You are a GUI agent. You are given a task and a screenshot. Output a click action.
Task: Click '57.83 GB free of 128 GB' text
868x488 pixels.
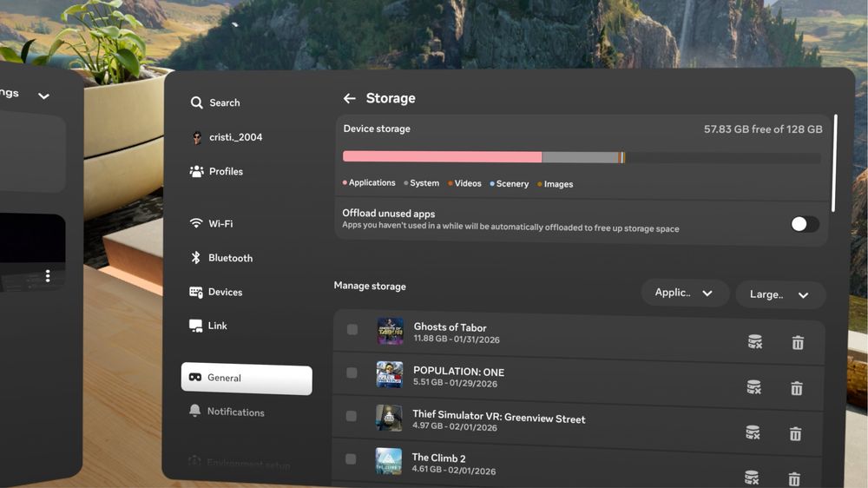click(x=763, y=129)
